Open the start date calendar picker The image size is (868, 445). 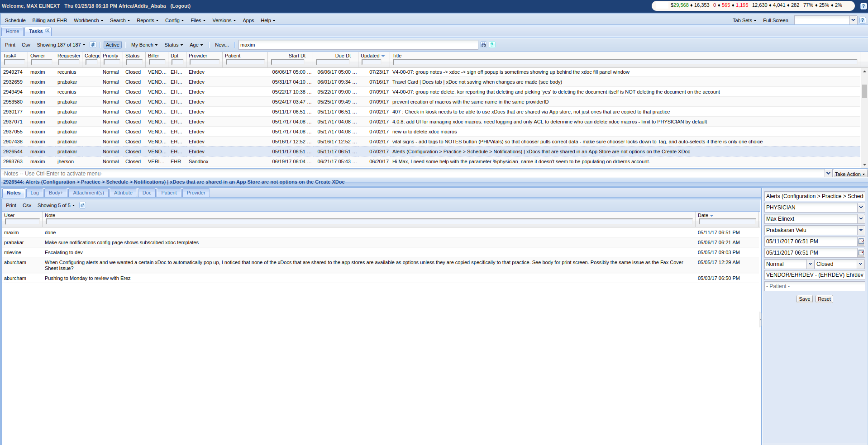coord(861,241)
